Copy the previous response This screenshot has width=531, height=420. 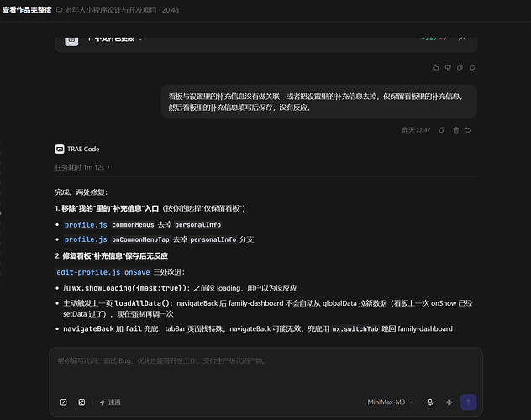(x=460, y=68)
